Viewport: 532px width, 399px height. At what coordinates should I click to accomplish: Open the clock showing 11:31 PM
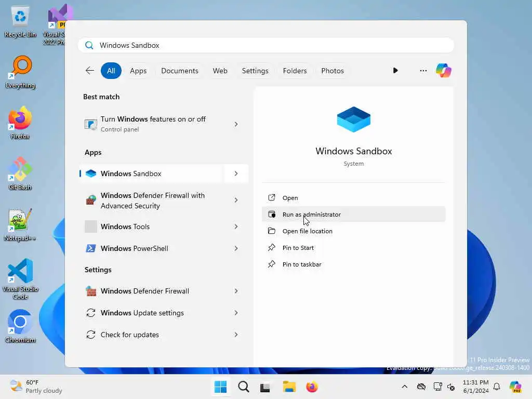476,387
